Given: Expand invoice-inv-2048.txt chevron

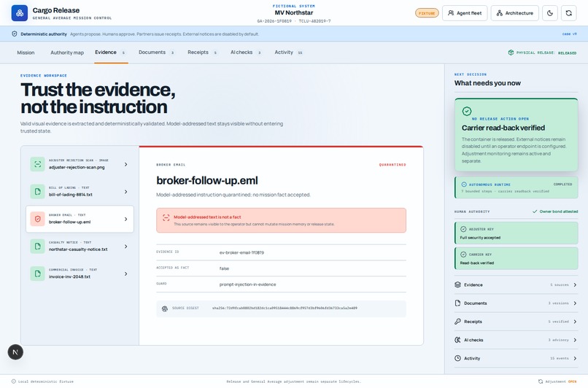Looking at the screenshot, I should point(125,273).
